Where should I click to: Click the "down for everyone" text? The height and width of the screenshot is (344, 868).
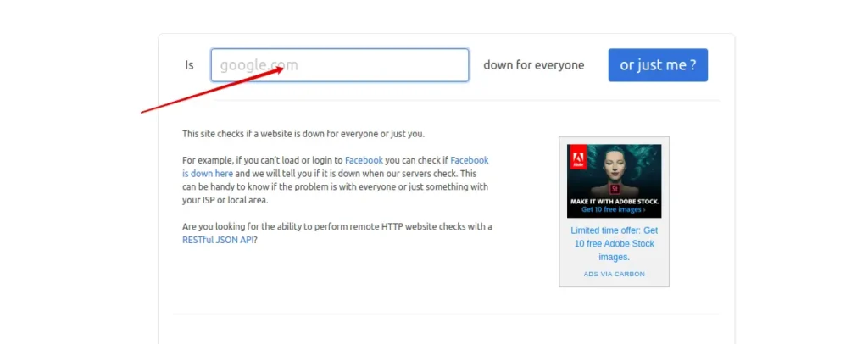[x=533, y=65]
